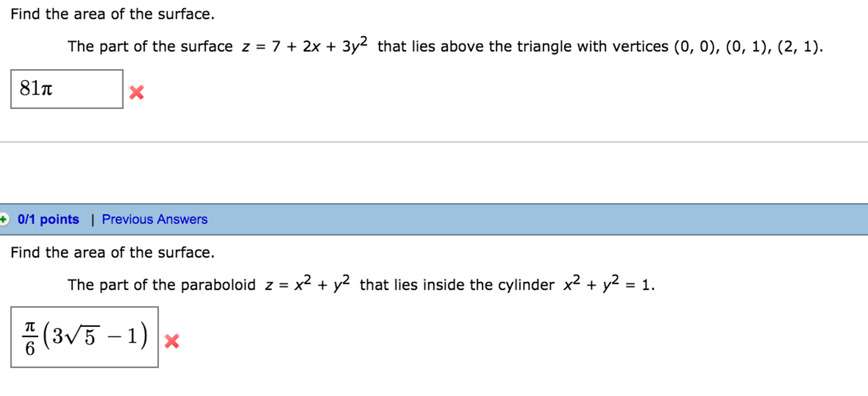Click the π over 6 fraction in second answer
868x396 pixels.
pos(30,338)
